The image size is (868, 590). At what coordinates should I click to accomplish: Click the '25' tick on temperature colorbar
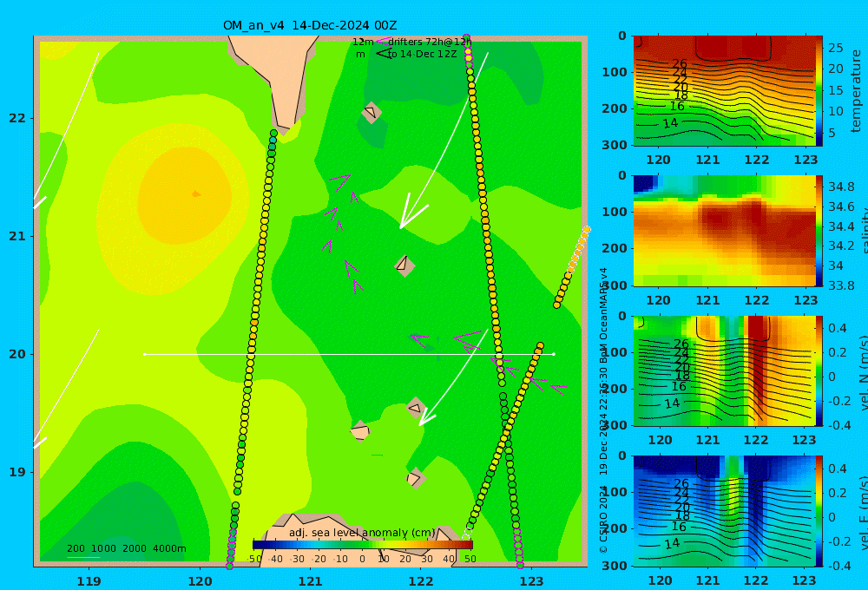coord(836,48)
